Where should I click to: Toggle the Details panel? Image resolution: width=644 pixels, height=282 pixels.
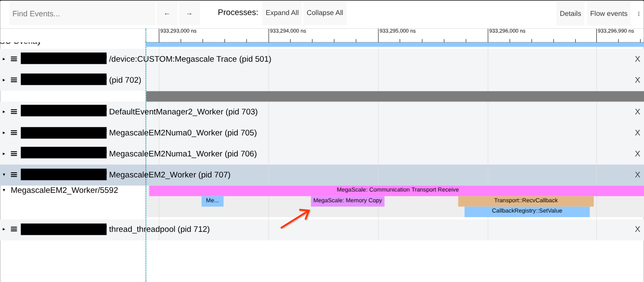[570, 13]
